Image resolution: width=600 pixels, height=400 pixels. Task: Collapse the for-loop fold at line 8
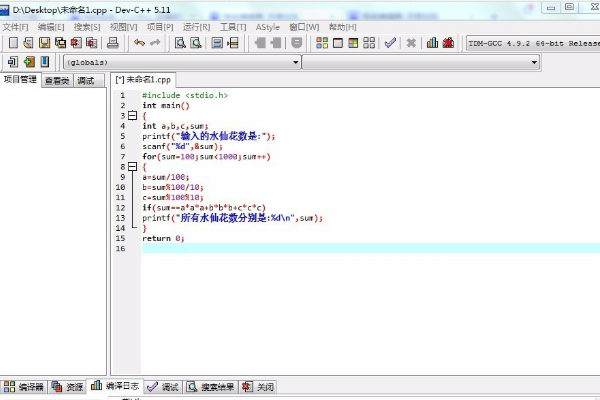[132, 167]
